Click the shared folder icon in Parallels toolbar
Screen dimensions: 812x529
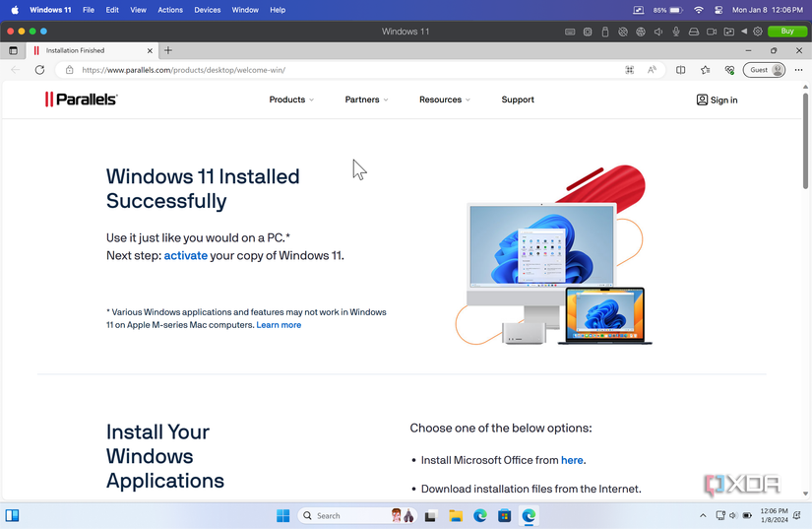[728, 32]
